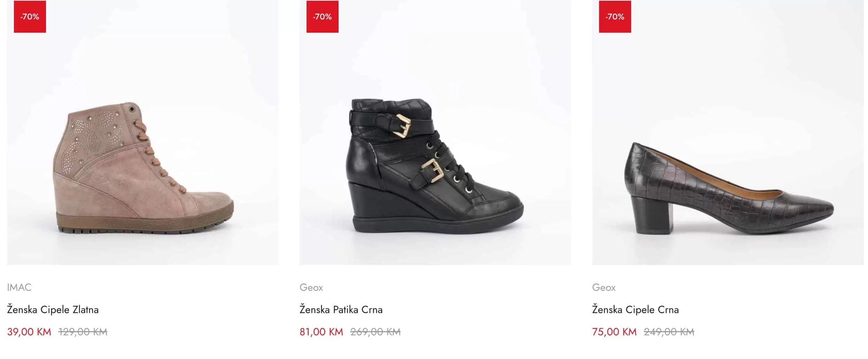This screenshot has width=868, height=359.
Task: Click the crossed-out 269,00 KM price
Action: click(x=375, y=332)
